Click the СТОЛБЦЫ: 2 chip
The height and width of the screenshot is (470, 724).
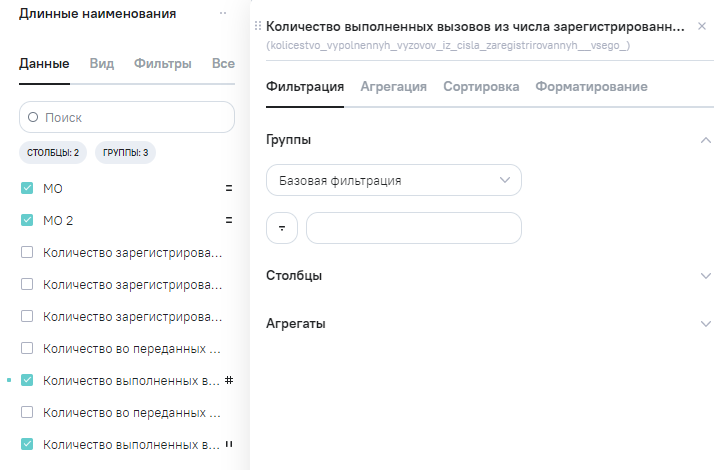(53, 153)
